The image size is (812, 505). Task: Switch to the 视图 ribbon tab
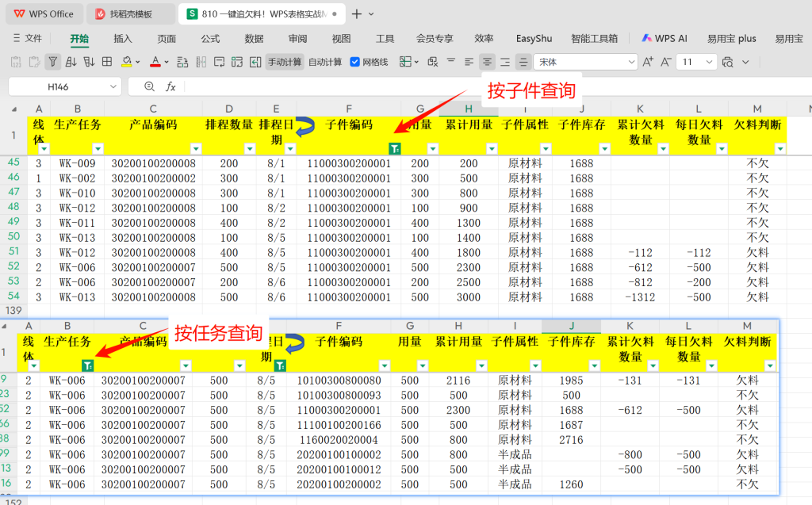(341, 38)
